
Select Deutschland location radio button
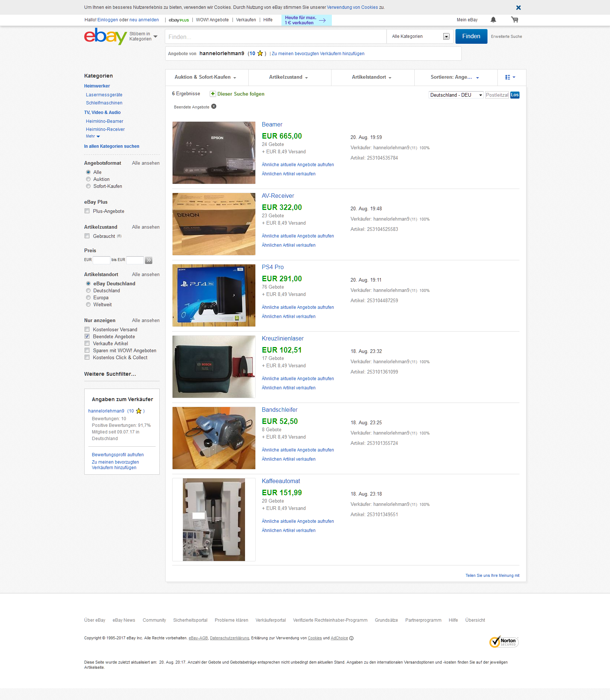[88, 290]
